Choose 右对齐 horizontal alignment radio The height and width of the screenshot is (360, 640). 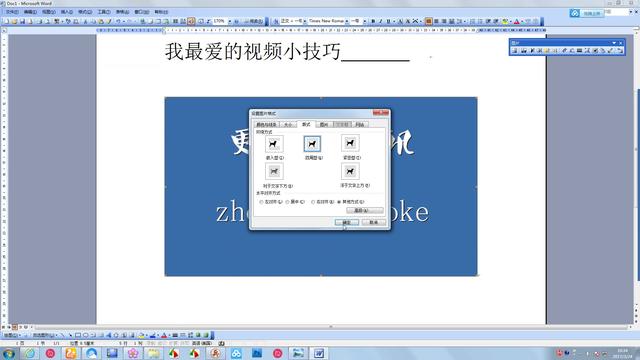click(x=313, y=202)
